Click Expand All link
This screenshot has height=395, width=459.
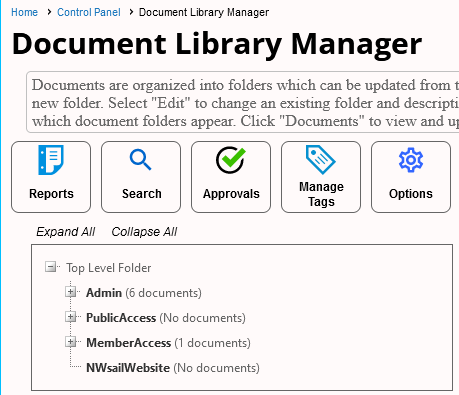pos(66,232)
